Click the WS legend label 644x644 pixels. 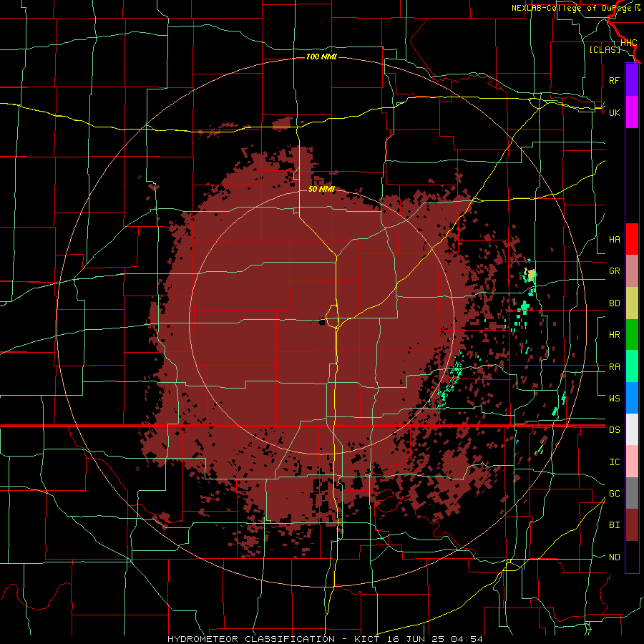(614, 399)
